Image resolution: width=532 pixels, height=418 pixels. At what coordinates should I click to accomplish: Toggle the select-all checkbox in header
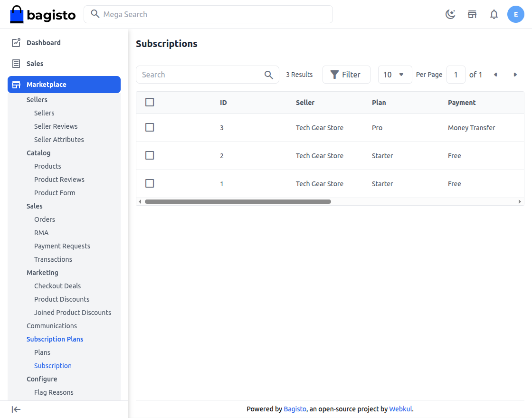[150, 102]
